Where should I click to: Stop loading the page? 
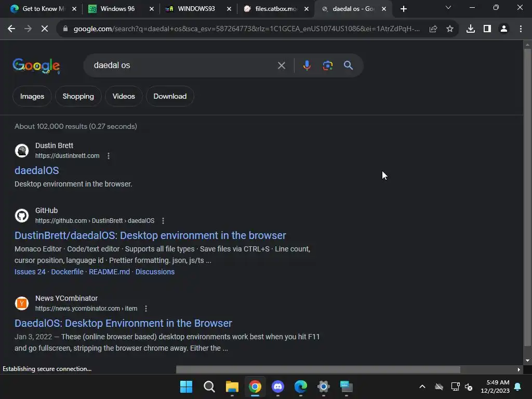pos(45,29)
